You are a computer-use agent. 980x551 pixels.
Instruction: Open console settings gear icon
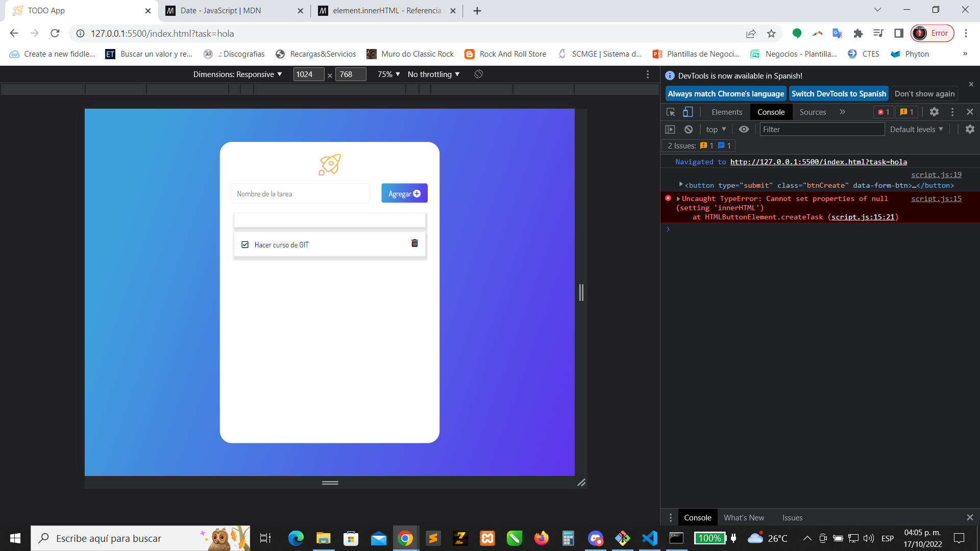[970, 130]
